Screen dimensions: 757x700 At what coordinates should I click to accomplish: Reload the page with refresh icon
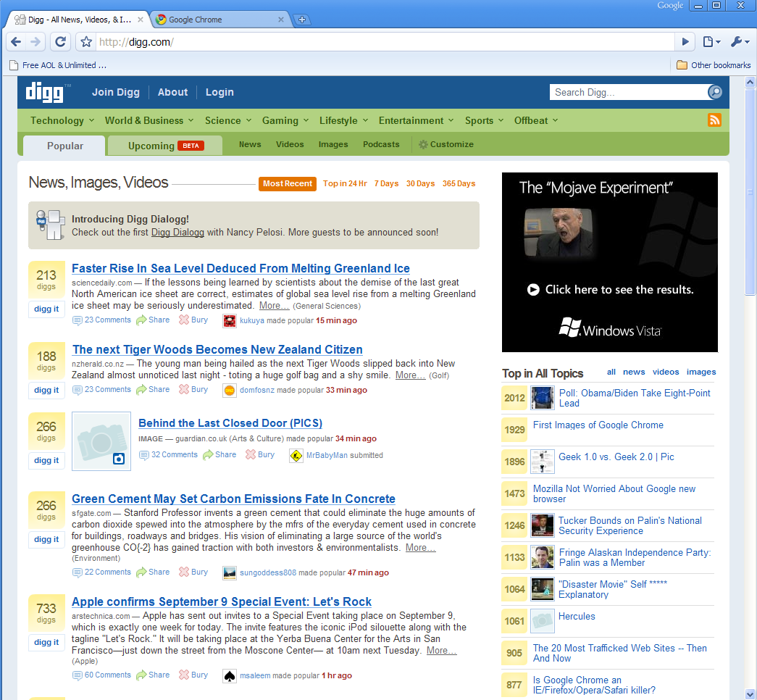coord(60,41)
